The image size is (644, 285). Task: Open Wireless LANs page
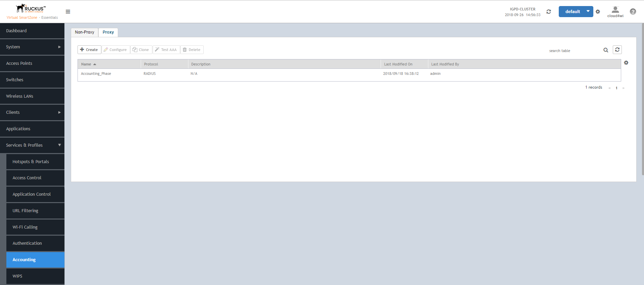[x=32, y=96]
